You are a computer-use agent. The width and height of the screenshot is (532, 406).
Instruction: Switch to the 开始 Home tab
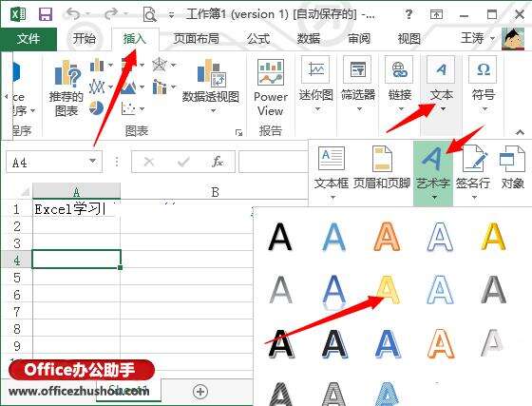click(x=85, y=38)
